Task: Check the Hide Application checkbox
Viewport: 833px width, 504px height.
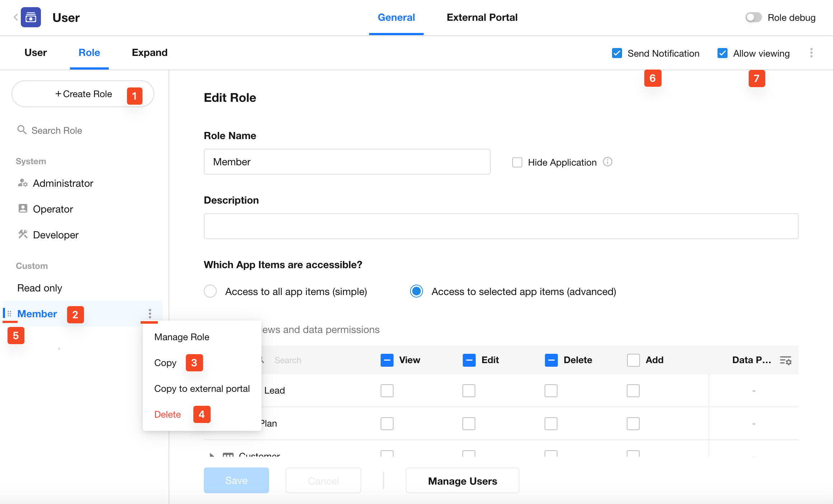Action: coord(517,162)
